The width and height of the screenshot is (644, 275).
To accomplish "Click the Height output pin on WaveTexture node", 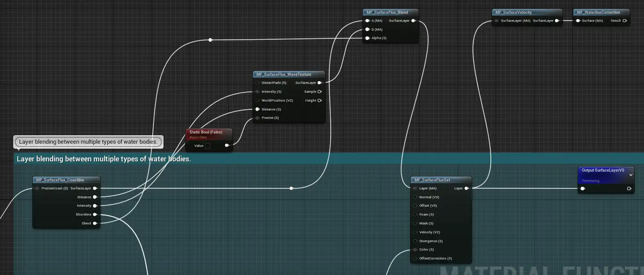I will [x=319, y=100].
